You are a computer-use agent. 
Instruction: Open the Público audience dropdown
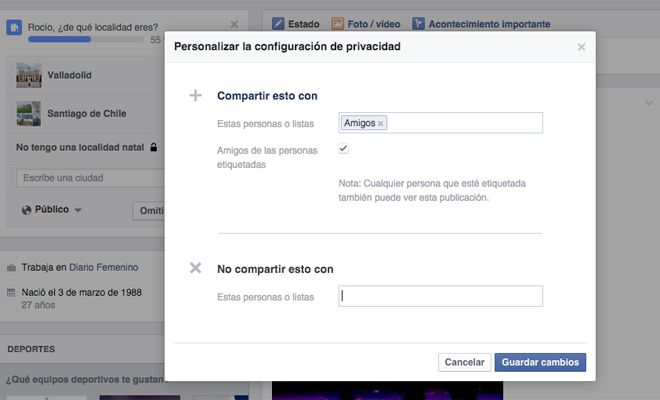click(52, 209)
